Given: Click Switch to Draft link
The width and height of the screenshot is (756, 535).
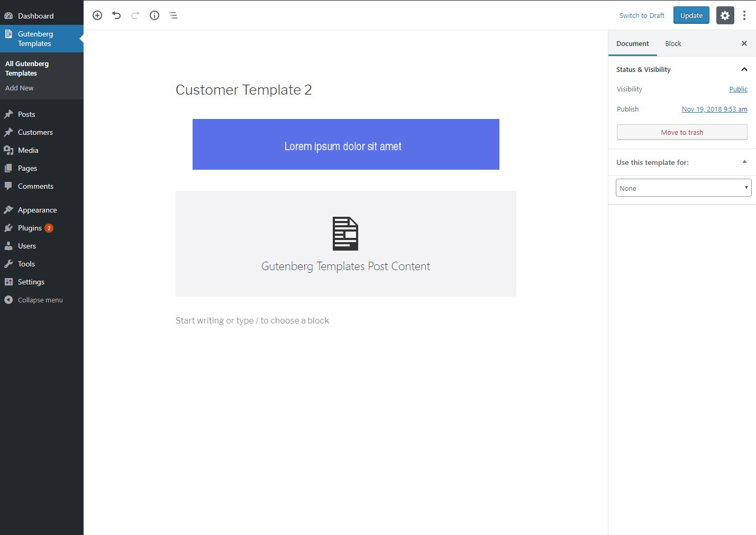Looking at the screenshot, I should click(x=642, y=15).
